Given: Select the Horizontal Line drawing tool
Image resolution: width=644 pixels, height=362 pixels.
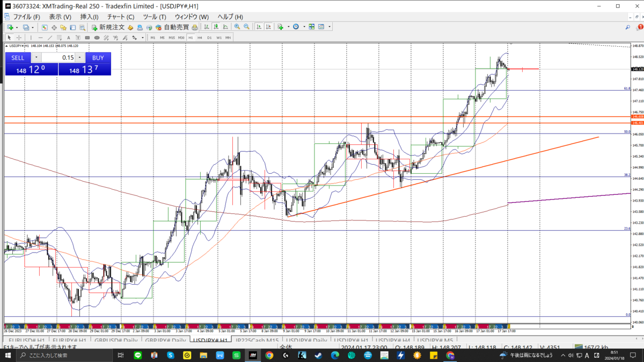Looking at the screenshot, I should [x=40, y=38].
